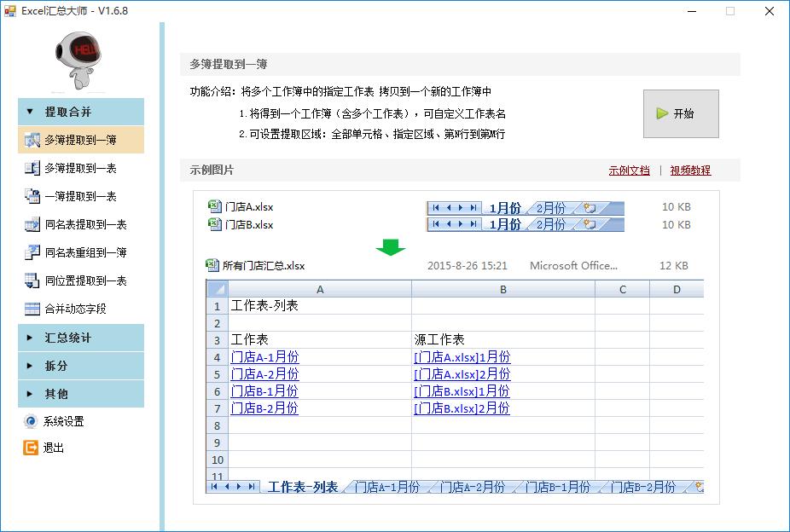Select 合并动态字段 from the sidebar
790x532 pixels.
pyautogui.click(x=81, y=309)
